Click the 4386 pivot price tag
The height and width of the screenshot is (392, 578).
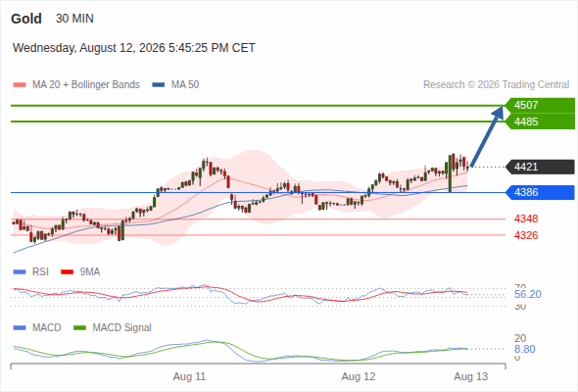pyautogui.click(x=540, y=192)
